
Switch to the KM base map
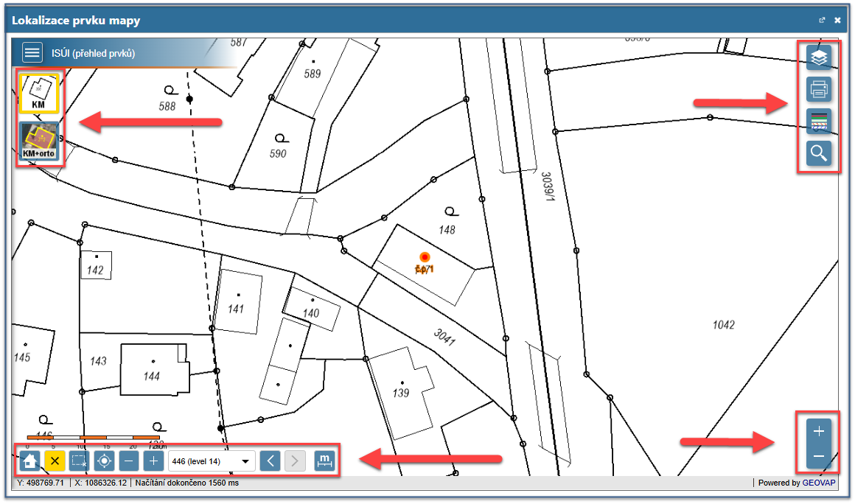(x=38, y=93)
